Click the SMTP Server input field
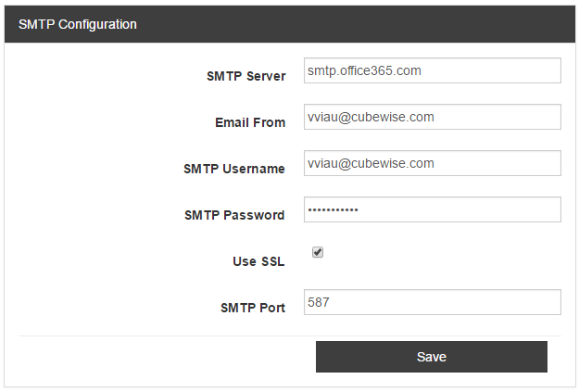579x392 pixels. pos(433,70)
